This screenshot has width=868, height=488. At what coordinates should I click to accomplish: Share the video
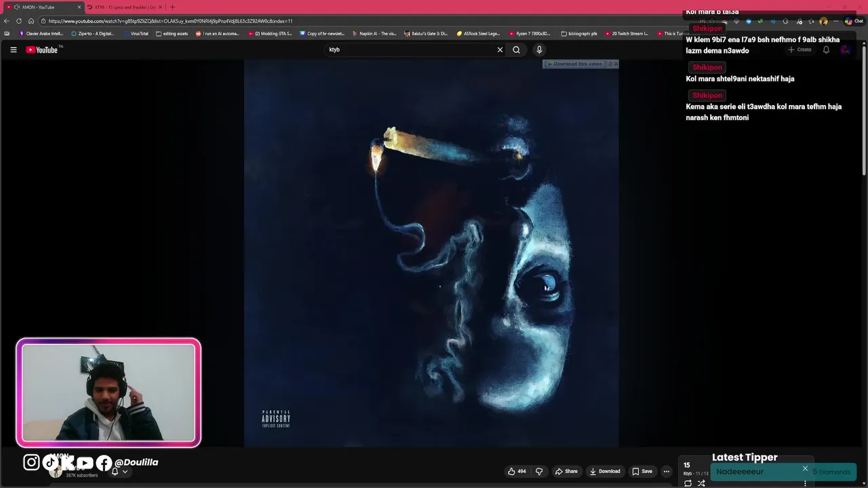pyautogui.click(x=566, y=471)
